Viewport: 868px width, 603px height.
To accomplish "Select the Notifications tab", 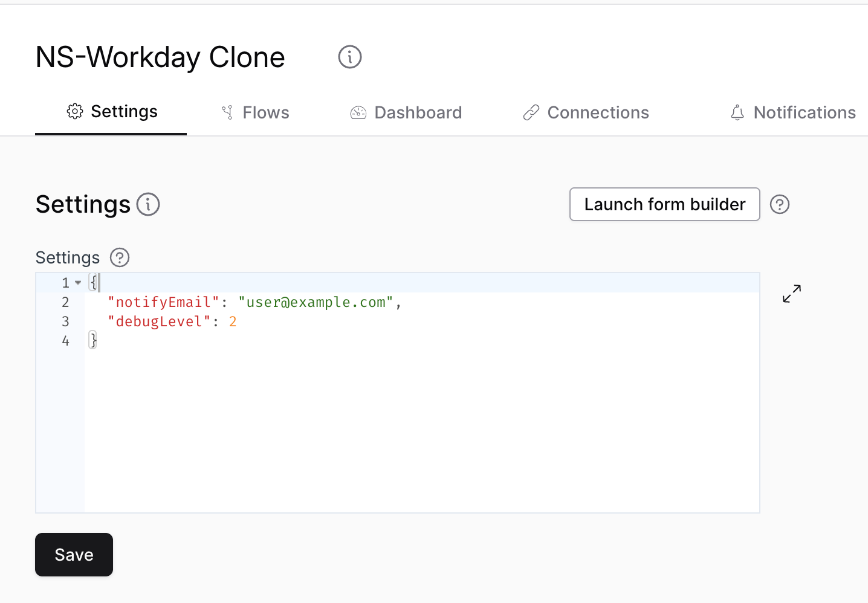I will 793,112.
